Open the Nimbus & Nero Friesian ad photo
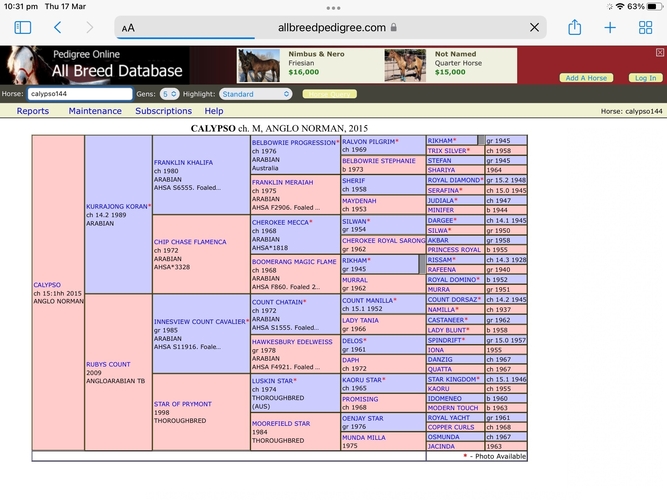This screenshot has height=500, width=667. 259,65
